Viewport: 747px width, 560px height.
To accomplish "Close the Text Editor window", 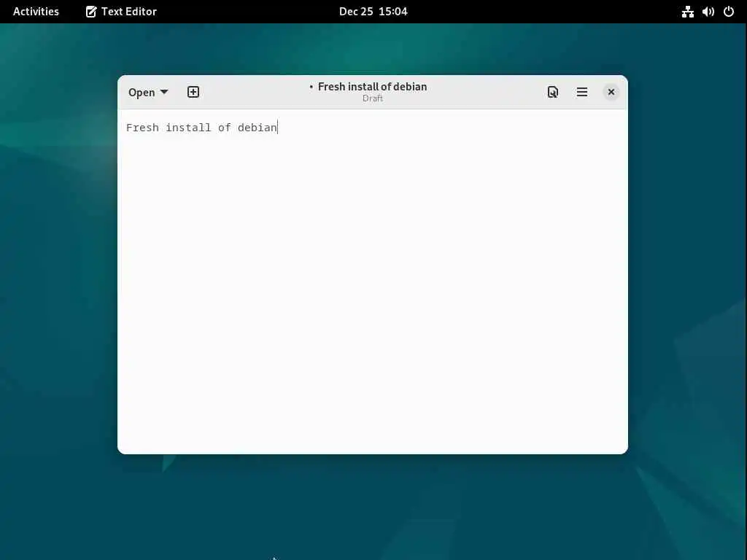I will (611, 92).
